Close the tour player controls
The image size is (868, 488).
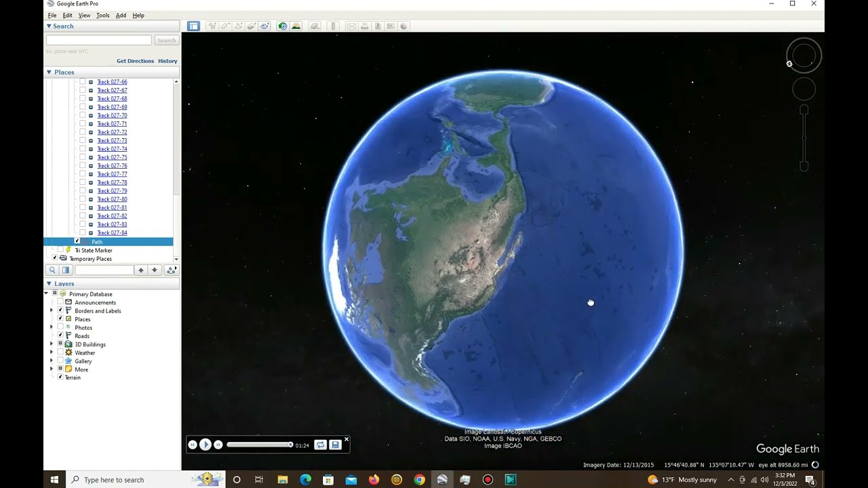347,439
